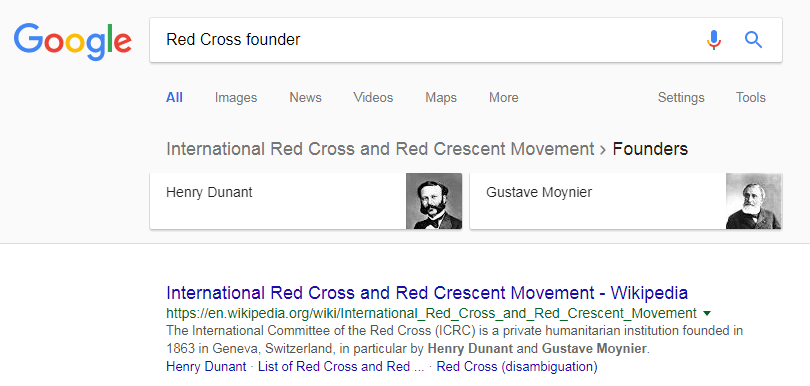Click the blue search magnifier icon

pos(754,40)
